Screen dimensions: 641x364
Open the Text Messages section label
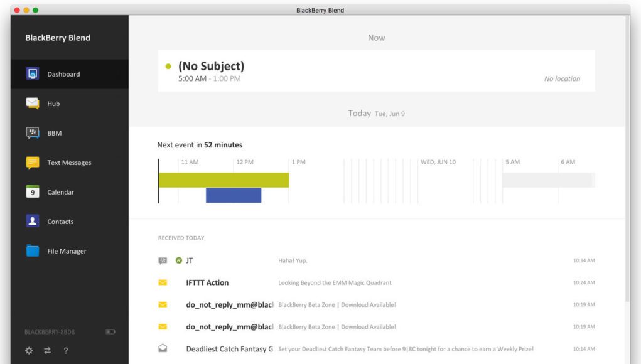tap(69, 163)
